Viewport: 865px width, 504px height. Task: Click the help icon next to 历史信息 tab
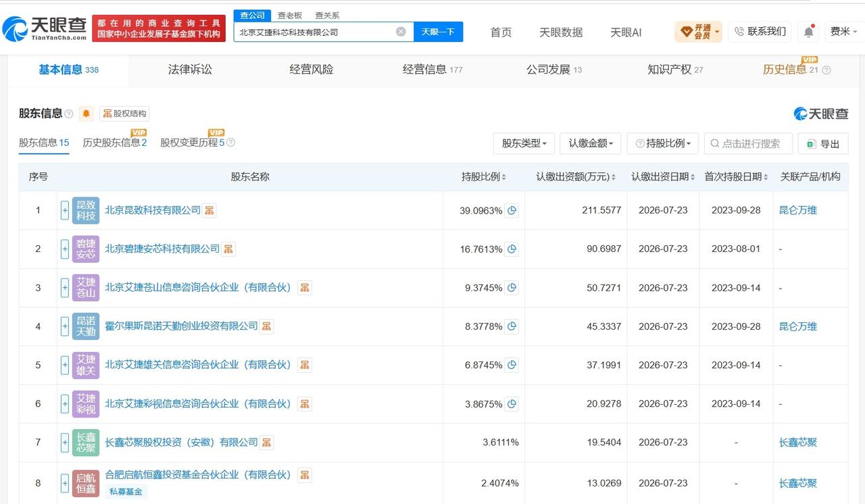pyautogui.click(x=826, y=70)
